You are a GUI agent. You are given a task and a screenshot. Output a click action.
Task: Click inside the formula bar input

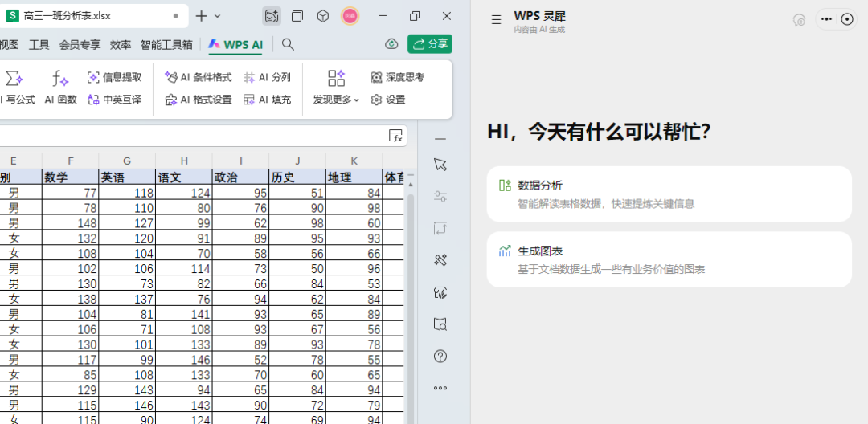[x=194, y=136]
